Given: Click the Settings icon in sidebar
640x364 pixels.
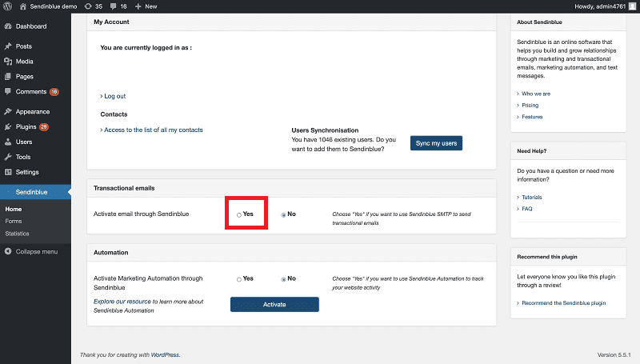Looking at the screenshot, I should click(8, 172).
